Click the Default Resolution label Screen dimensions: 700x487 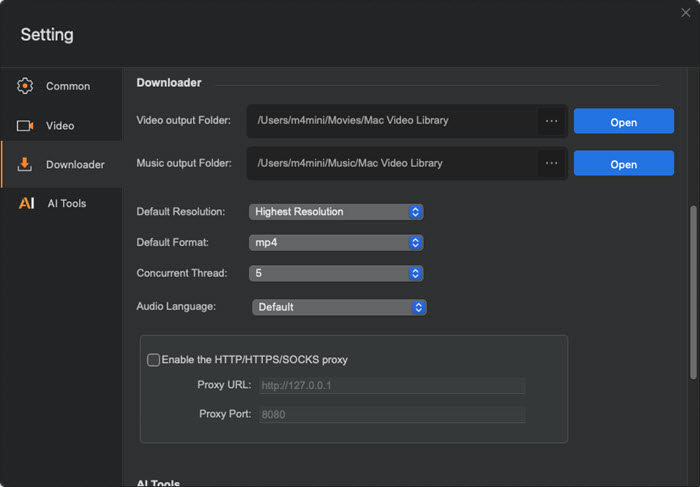(x=181, y=212)
